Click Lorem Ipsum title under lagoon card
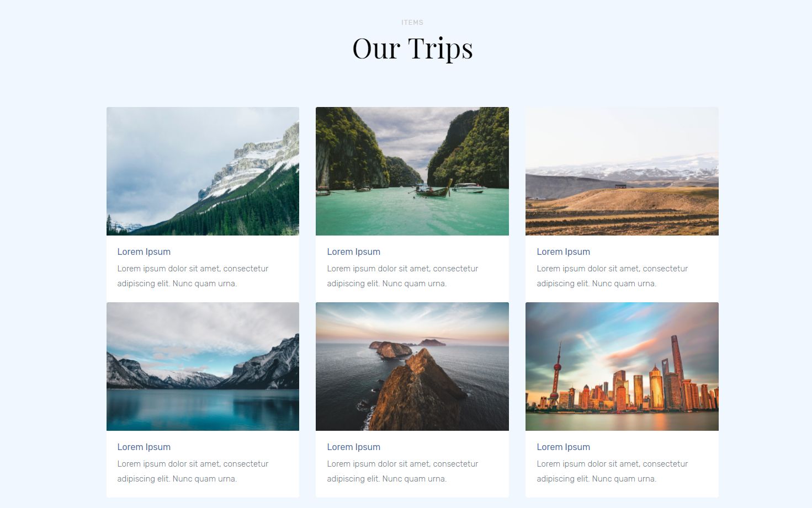The width and height of the screenshot is (812, 508). click(354, 252)
